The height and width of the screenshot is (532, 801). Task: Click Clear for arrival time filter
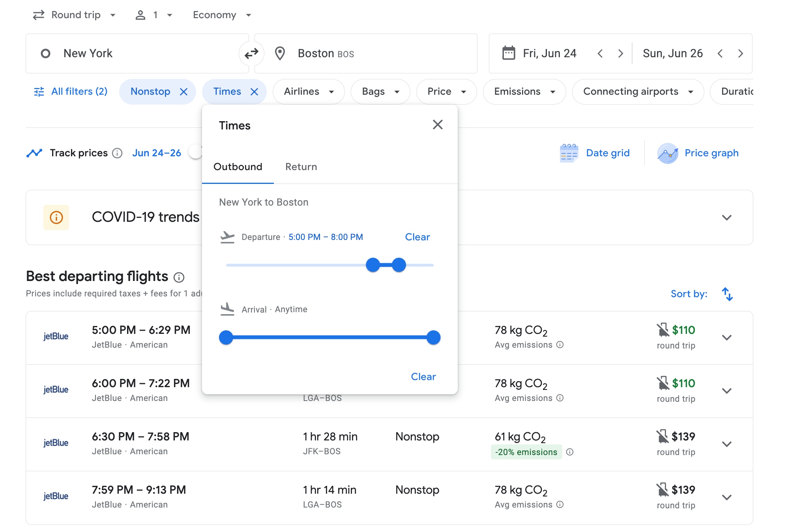424,376
